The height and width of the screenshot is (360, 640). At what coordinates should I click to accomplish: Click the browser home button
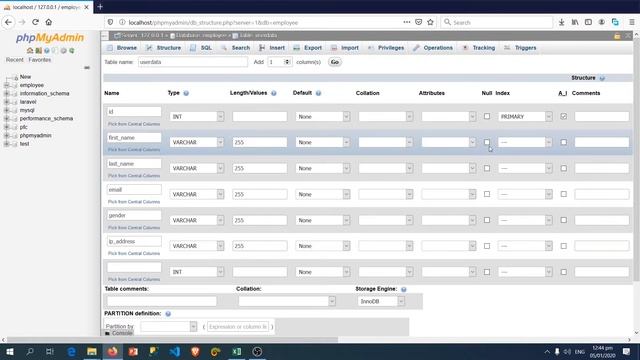pos(49,22)
